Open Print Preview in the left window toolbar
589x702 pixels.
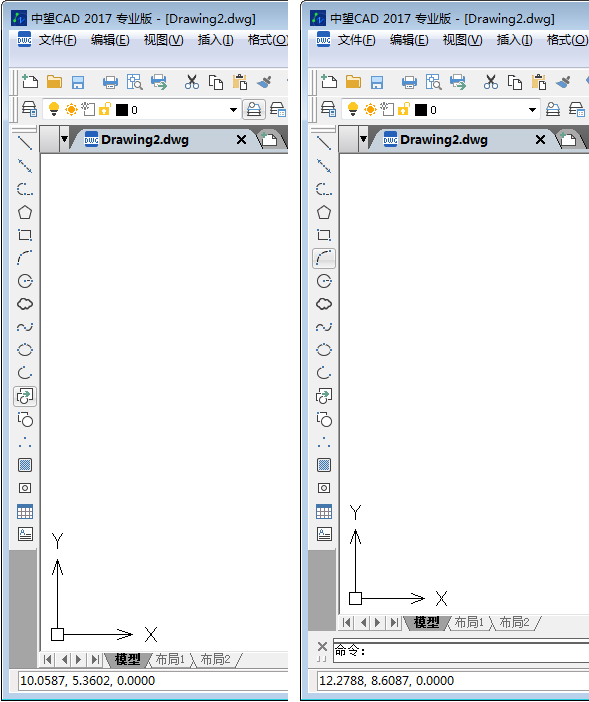pos(134,82)
